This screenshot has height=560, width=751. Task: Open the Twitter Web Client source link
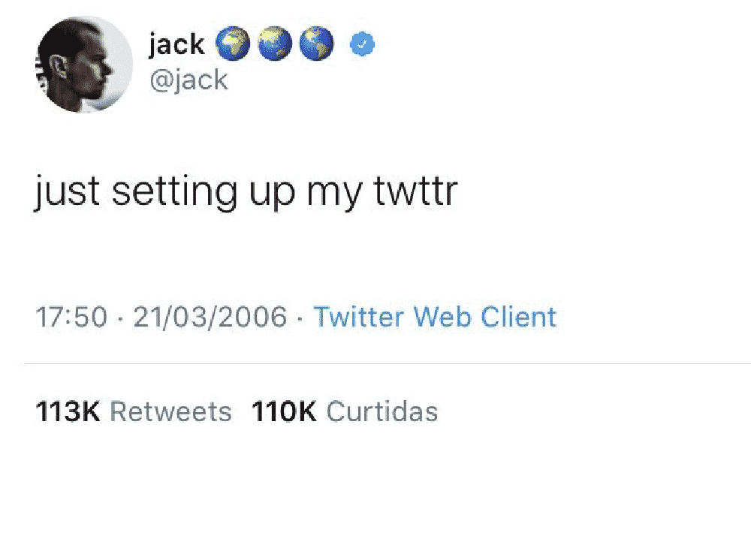435,317
